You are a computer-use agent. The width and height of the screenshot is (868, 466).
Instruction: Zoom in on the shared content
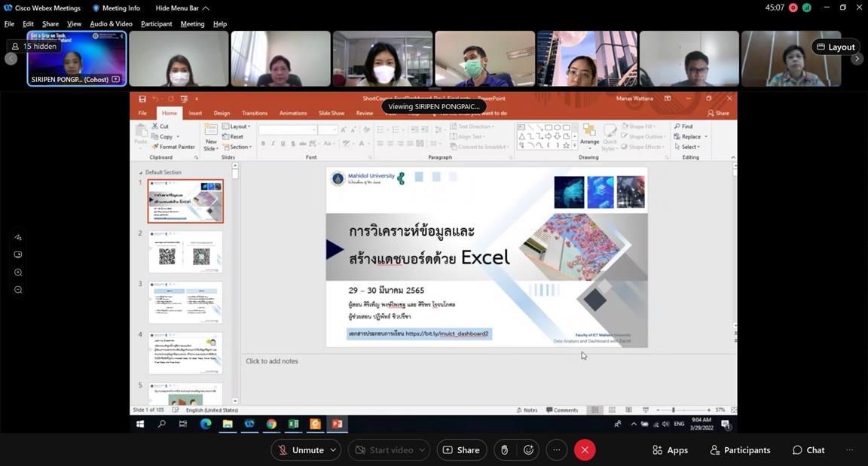[x=18, y=273]
